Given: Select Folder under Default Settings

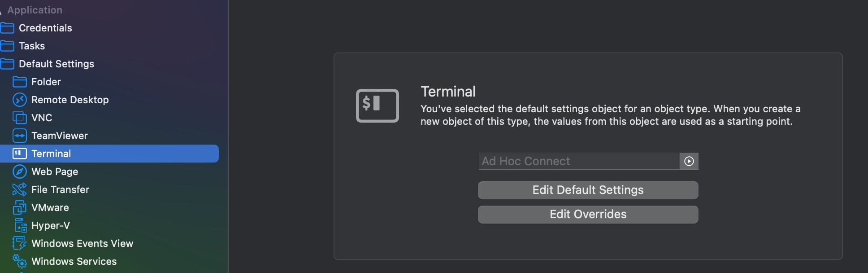Looking at the screenshot, I should (x=46, y=82).
